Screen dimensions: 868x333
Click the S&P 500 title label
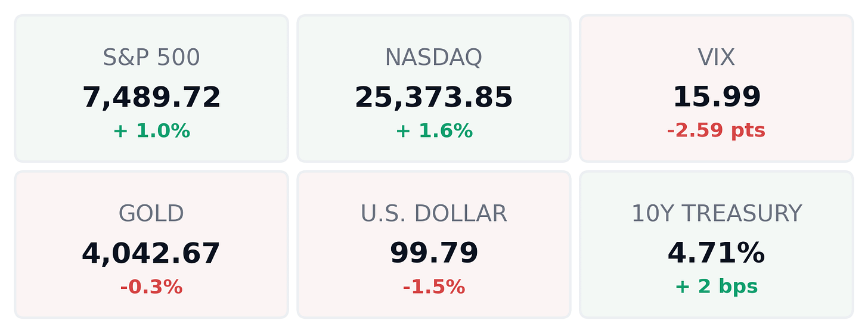click(x=151, y=58)
